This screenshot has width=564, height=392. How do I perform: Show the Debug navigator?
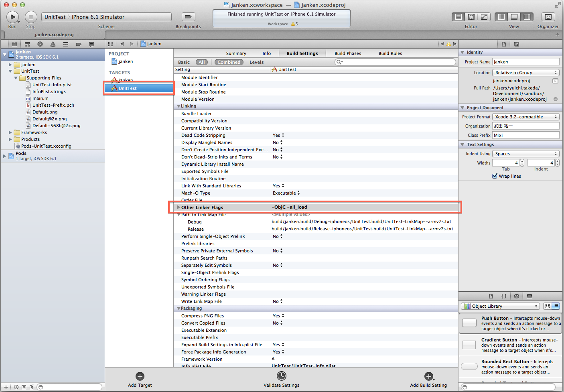[66, 44]
